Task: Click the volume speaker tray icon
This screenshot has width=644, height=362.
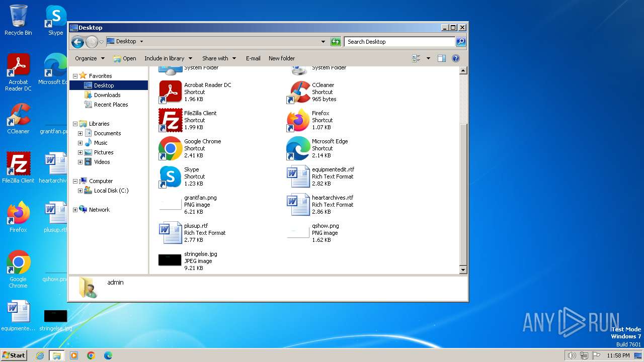Action: (x=572, y=355)
